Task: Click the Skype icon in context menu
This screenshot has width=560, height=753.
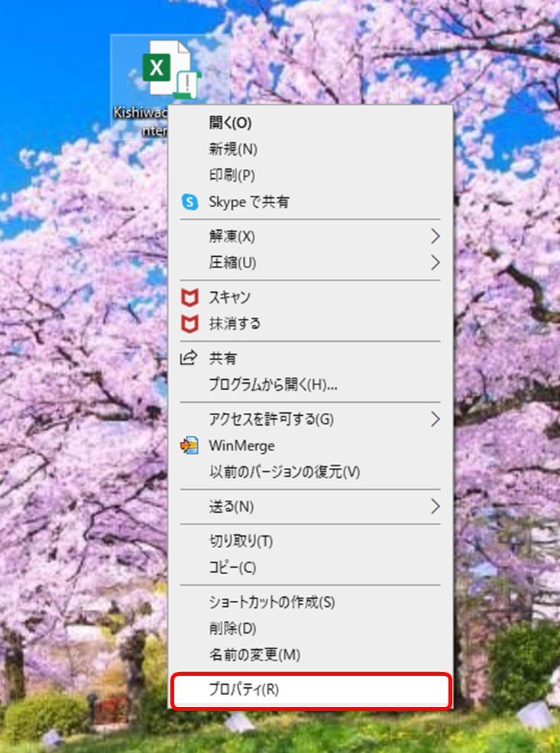Action: pyautogui.click(x=189, y=203)
